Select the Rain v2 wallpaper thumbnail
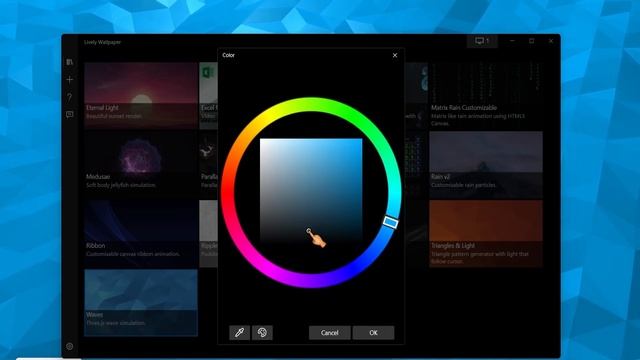This screenshot has width=640, height=360. pyautogui.click(x=486, y=164)
